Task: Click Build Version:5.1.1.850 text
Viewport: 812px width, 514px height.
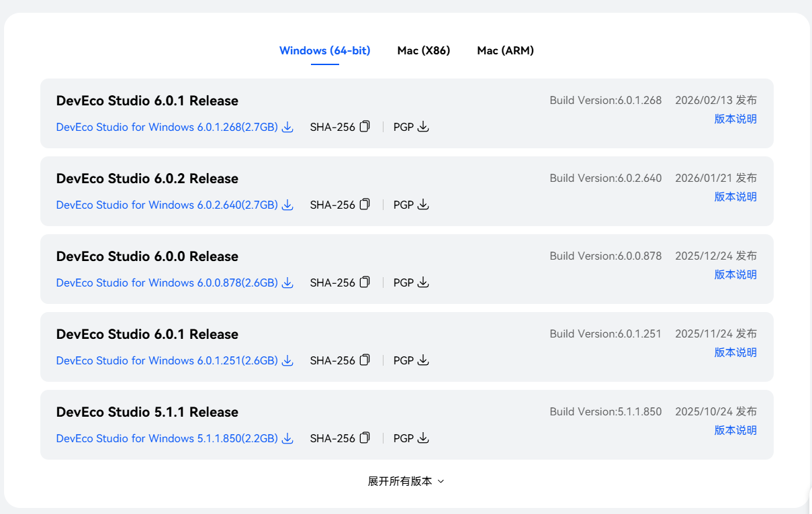Action: pos(606,411)
